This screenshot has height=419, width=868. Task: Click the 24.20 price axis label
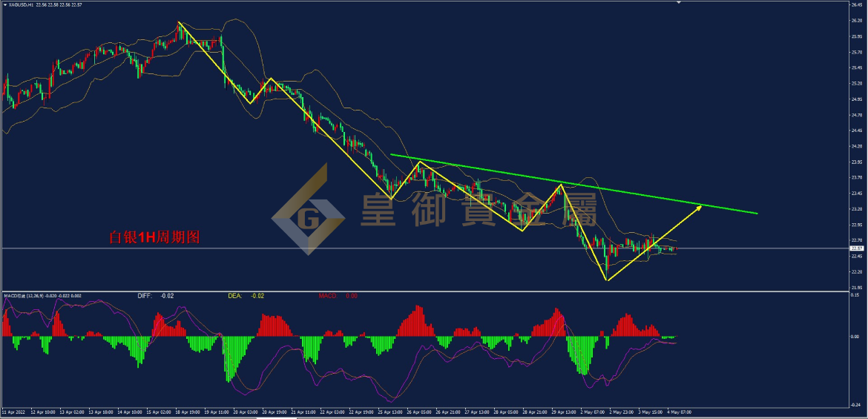(x=857, y=146)
